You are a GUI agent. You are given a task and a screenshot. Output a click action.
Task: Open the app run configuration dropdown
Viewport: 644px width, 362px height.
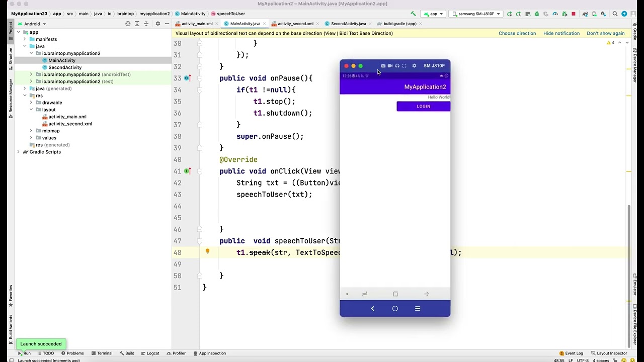pos(433,14)
